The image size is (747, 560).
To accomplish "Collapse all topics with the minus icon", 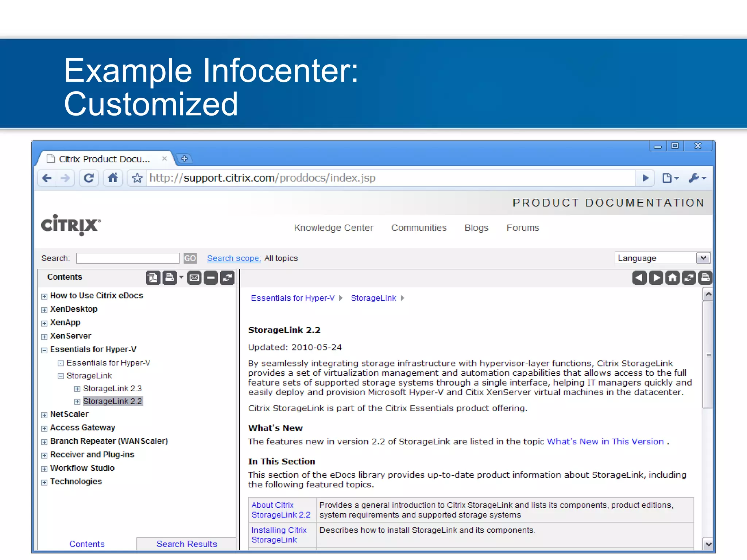I will 211,278.
